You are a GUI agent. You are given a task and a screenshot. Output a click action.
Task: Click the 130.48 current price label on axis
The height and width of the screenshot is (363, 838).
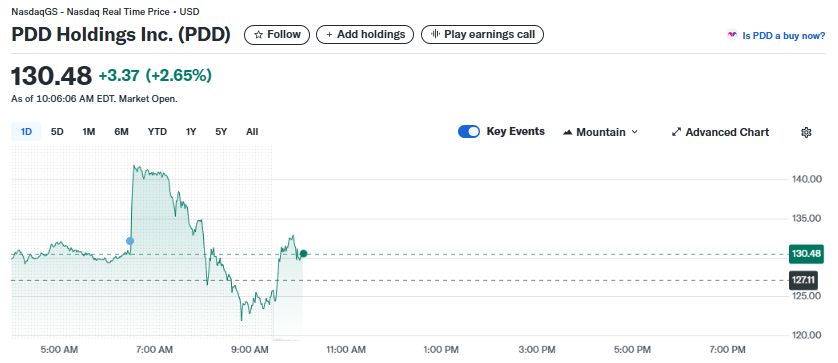coord(806,253)
